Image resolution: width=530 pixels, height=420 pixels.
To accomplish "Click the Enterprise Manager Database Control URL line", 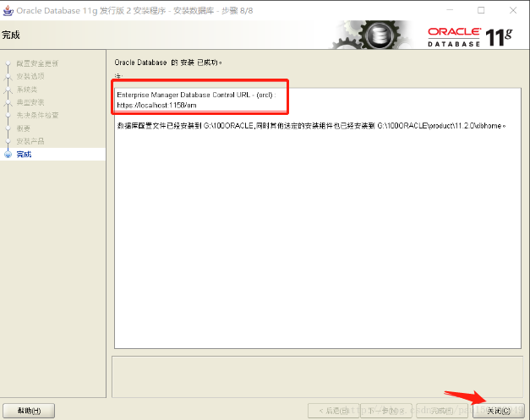I will pos(196,95).
